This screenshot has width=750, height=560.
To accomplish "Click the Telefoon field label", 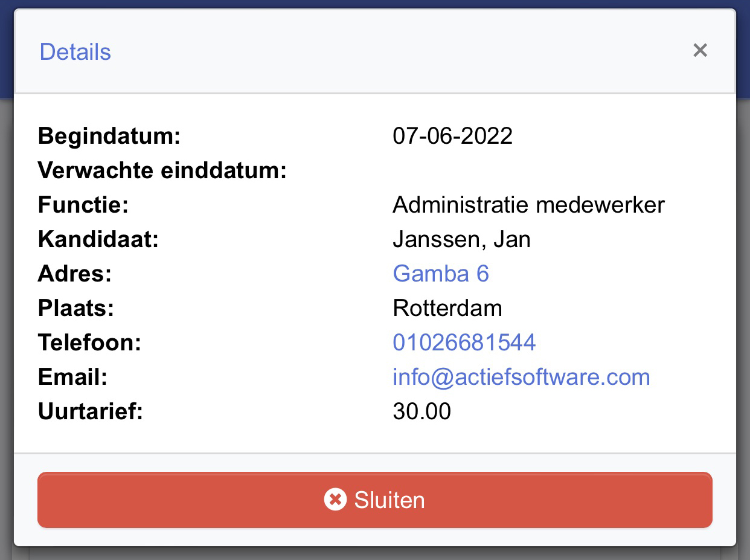I will click(x=89, y=343).
